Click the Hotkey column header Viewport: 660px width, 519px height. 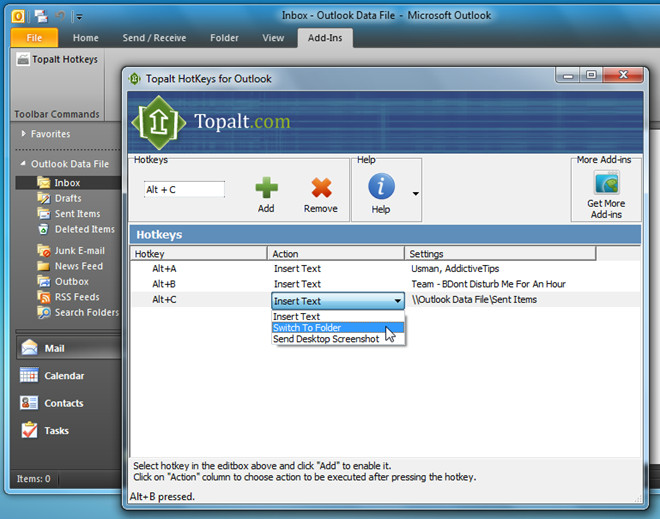[x=198, y=254]
